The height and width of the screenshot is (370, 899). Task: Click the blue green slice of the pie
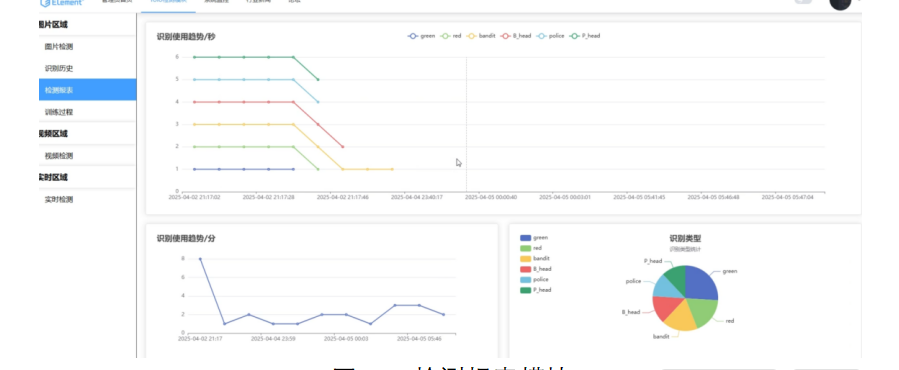tap(701, 284)
